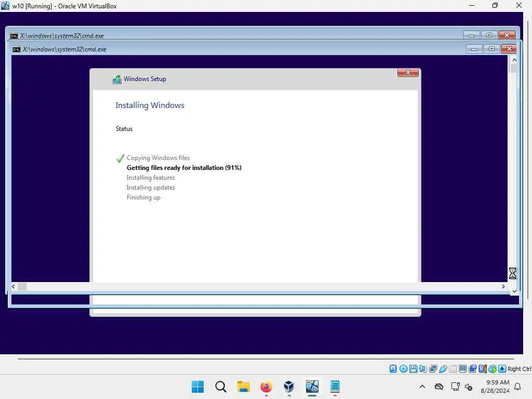532x399 pixels.
Task: Close the Windows Setup dialog
Action: click(408, 72)
